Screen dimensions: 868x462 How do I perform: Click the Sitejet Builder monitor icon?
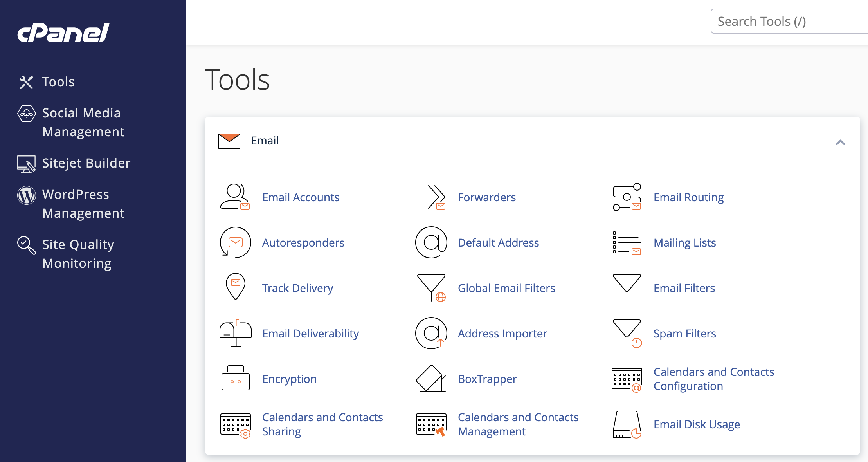tap(26, 164)
